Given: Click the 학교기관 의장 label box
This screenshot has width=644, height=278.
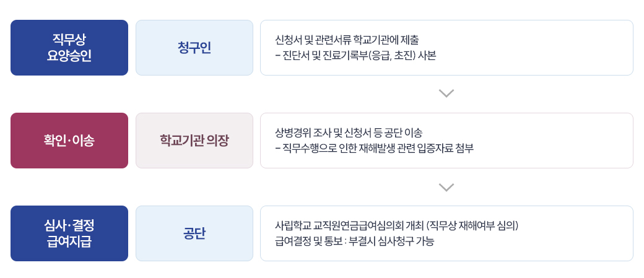Looking at the screenshot, I should point(194,141).
